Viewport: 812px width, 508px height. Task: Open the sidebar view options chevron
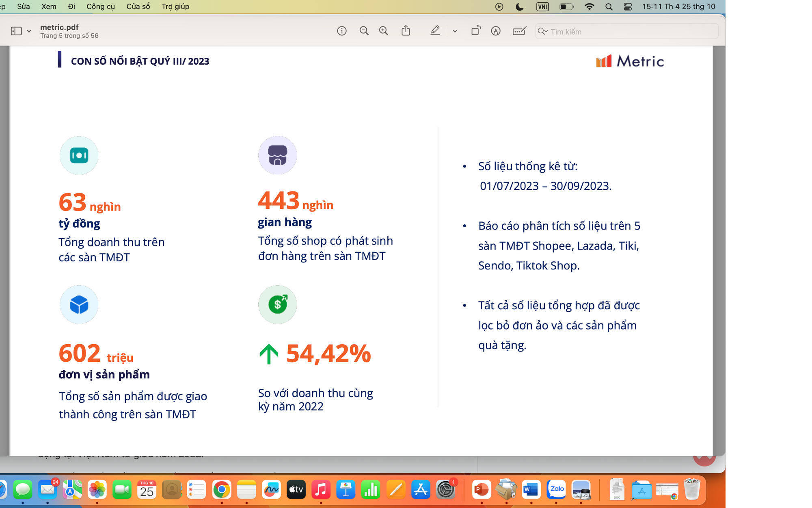coord(29,31)
